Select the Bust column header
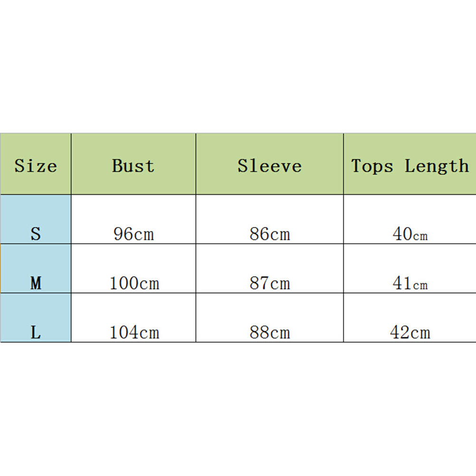Screen dimensions: 476x476 tap(133, 166)
